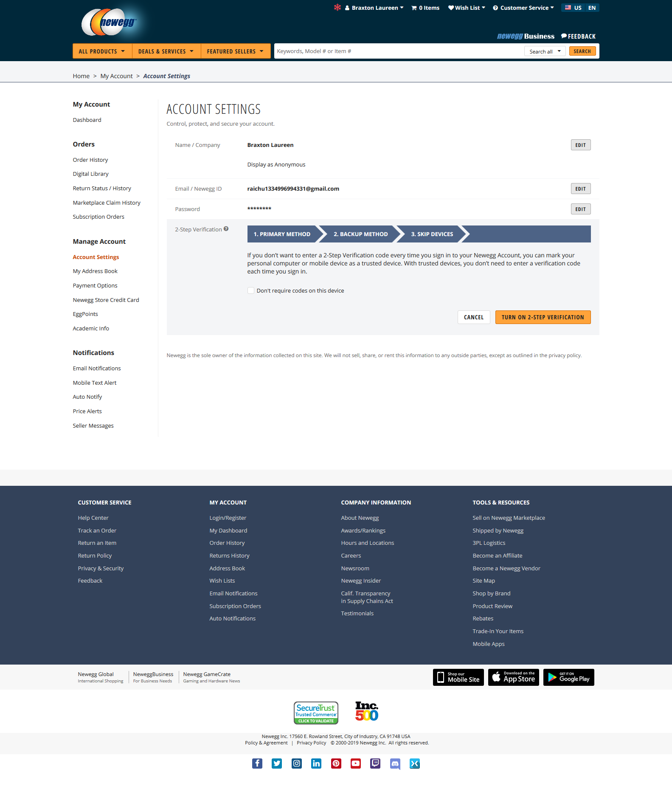The image size is (672, 789).
Task: Click the US flag region selector
Action: (x=573, y=8)
